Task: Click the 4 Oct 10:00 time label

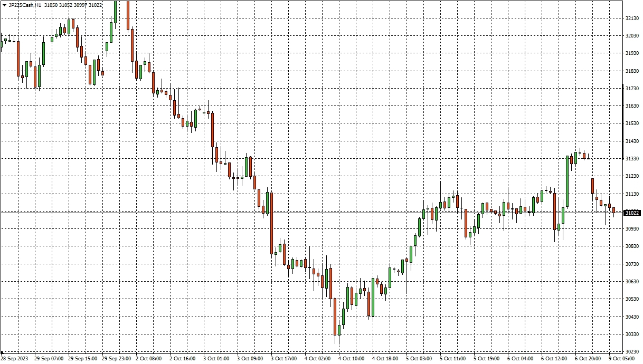Action: [x=352, y=359]
